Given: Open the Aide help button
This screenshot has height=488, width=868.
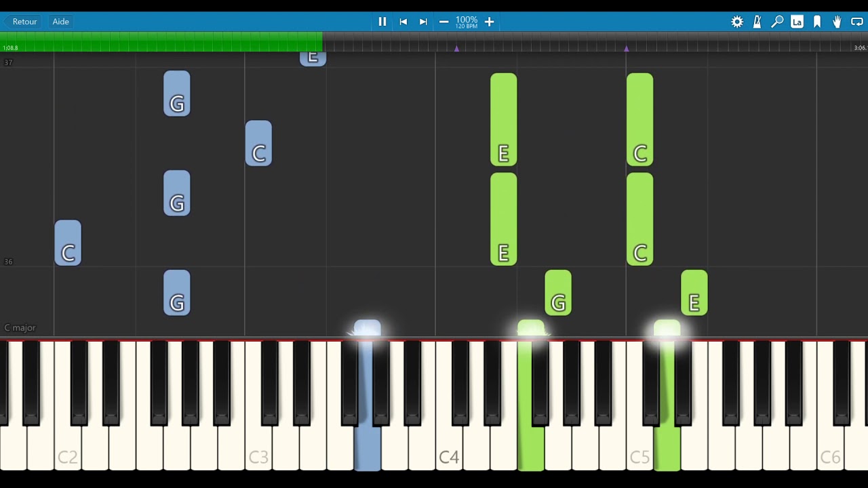Looking at the screenshot, I should pos(60,22).
